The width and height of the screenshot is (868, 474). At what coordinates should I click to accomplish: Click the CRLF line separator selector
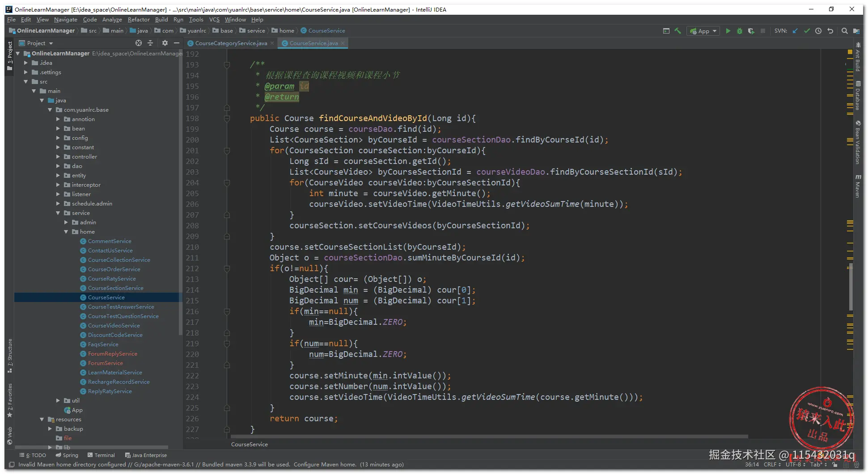pyautogui.click(x=772, y=465)
